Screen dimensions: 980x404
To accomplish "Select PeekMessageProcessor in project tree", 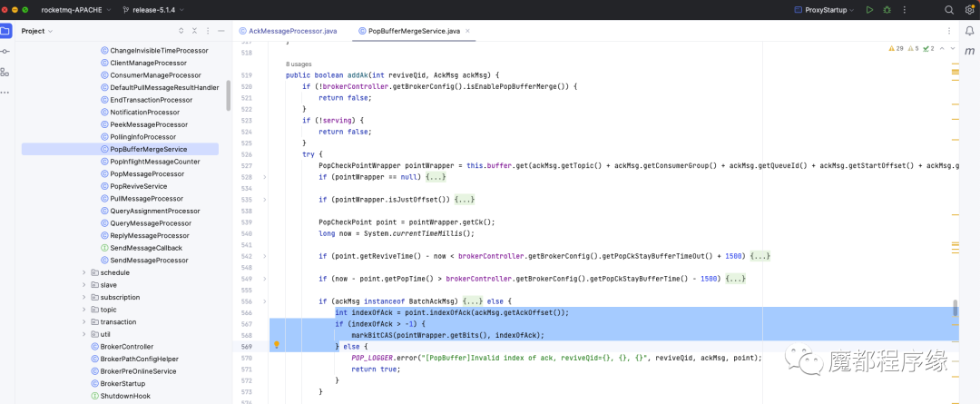I will [x=149, y=124].
